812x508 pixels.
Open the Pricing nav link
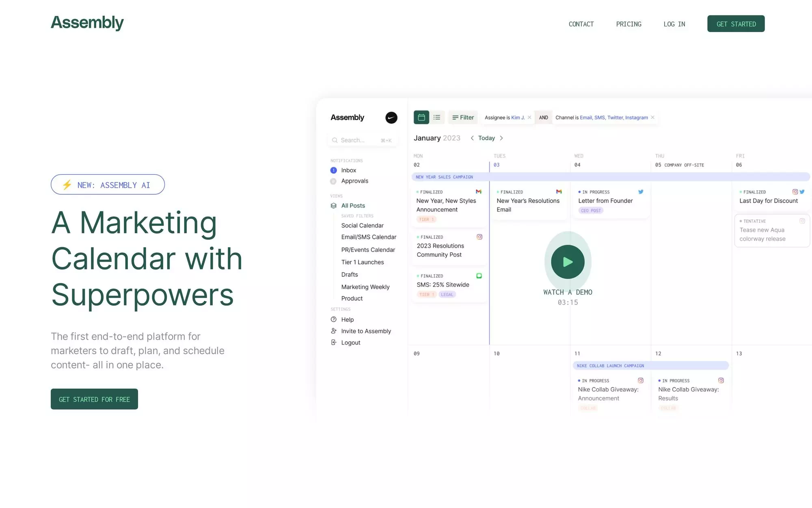(x=628, y=24)
